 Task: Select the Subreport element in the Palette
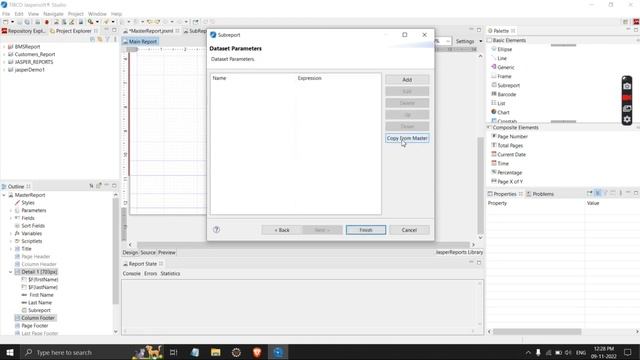[x=508, y=85]
